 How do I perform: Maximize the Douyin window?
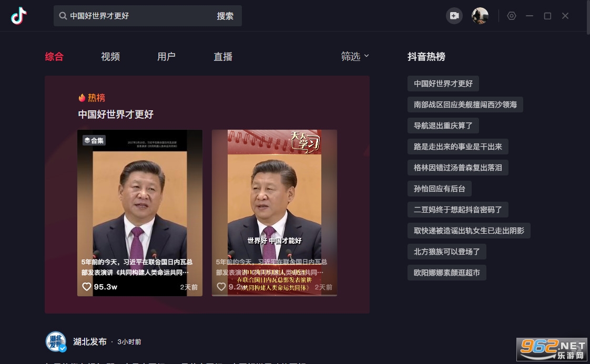pos(547,16)
